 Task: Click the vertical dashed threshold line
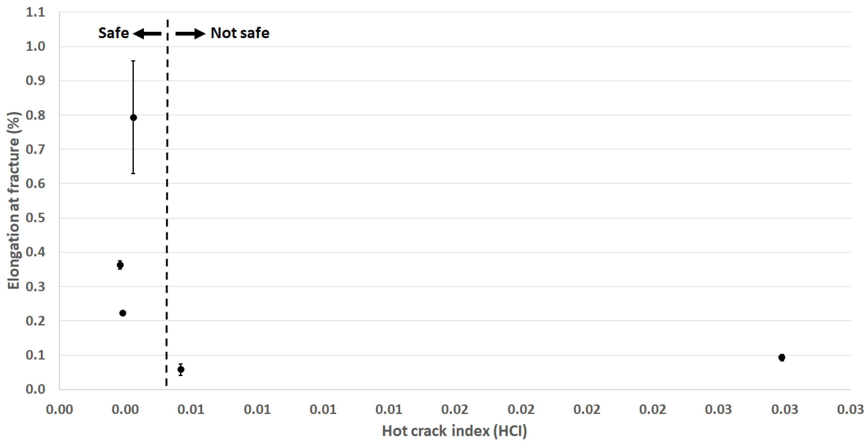[x=167, y=202]
